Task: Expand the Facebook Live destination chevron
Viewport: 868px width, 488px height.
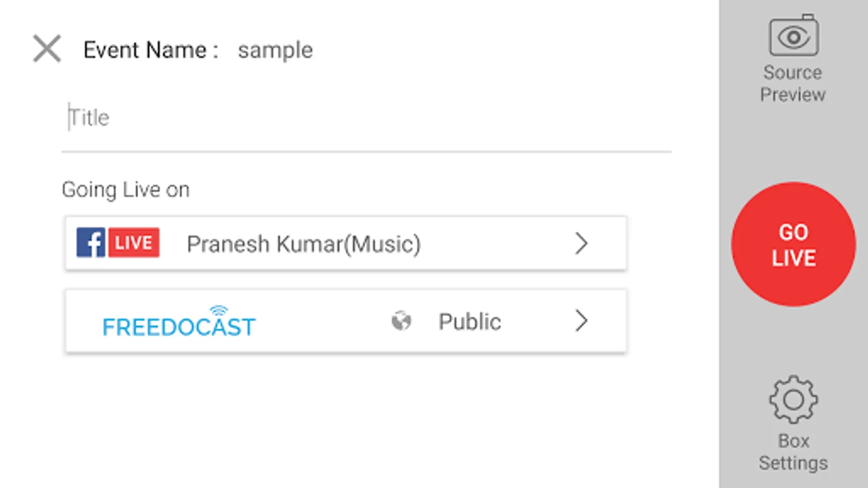Action: point(581,243)
